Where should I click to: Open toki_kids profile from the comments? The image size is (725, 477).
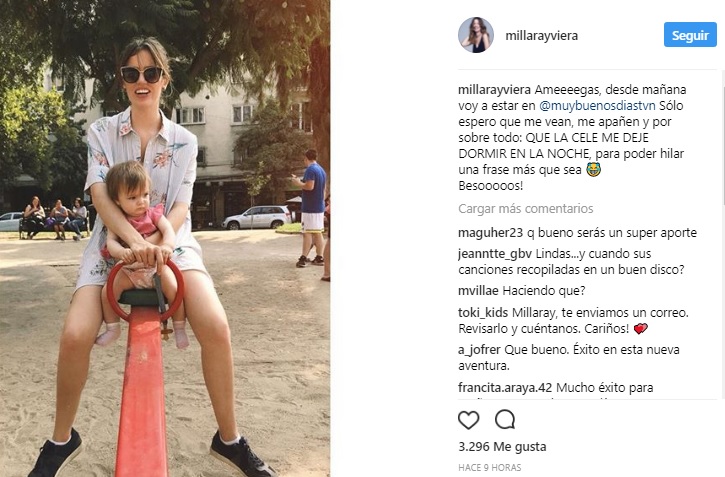tap(483, 313)
